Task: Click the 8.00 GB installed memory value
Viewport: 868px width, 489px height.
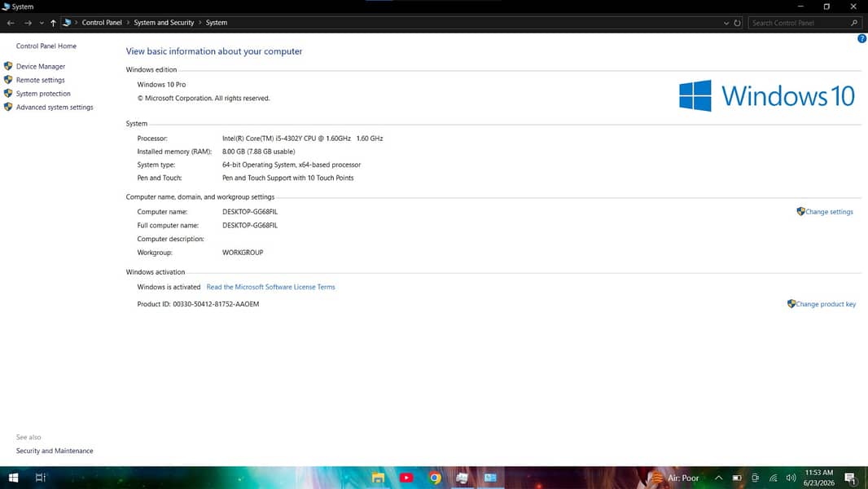Action: coord(258,152)
